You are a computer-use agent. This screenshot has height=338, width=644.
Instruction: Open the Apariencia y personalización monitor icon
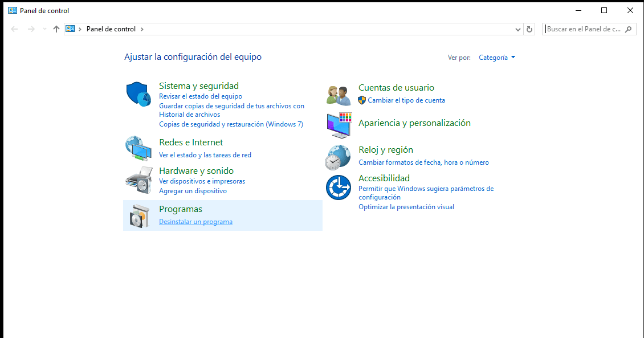click(x=339, y=125)
